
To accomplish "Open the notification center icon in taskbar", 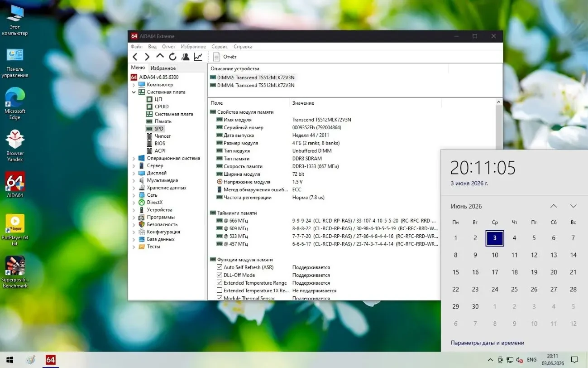I will click(574, 360).
